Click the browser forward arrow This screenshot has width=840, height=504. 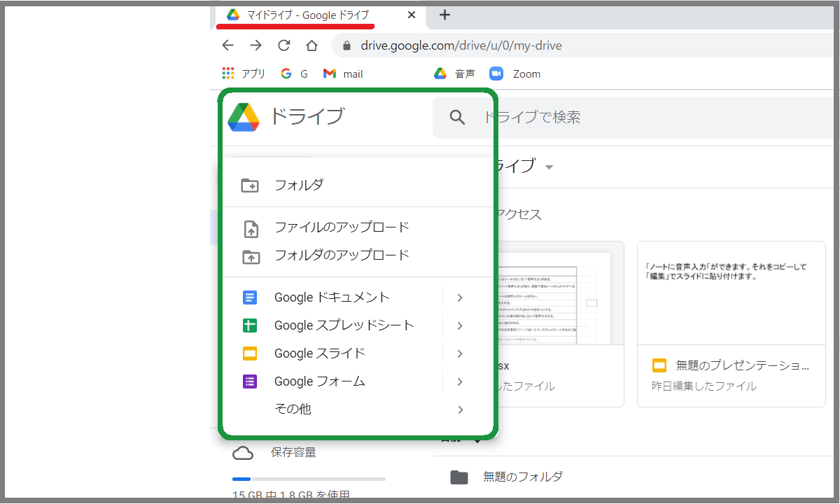[x=255, y=45]
